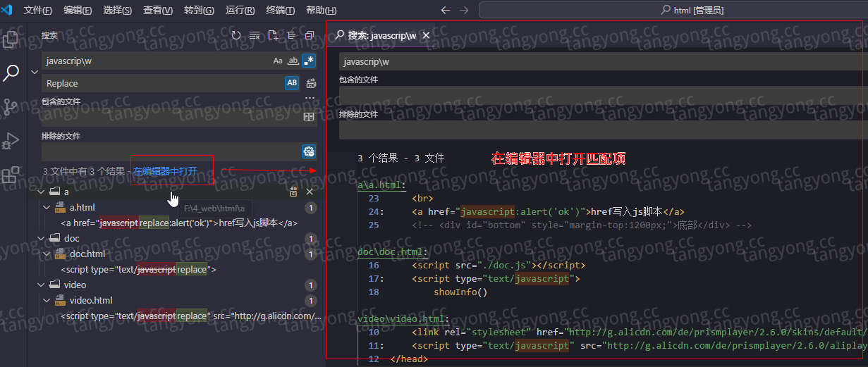Screen dimensions: 868x367
Task: Open the 编辑(E) menu
Action: pyautogui.click(x=78, y=11)
